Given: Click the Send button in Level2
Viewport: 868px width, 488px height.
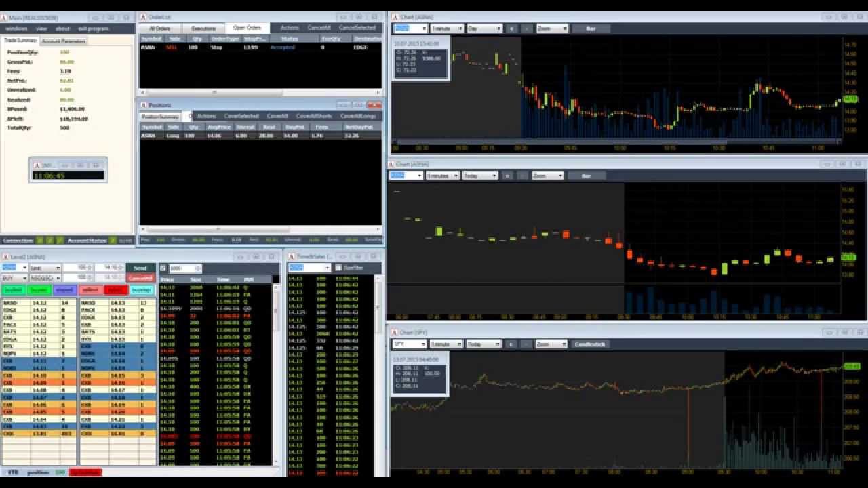Looking at the screenshot, I should [x=140, y=268].
